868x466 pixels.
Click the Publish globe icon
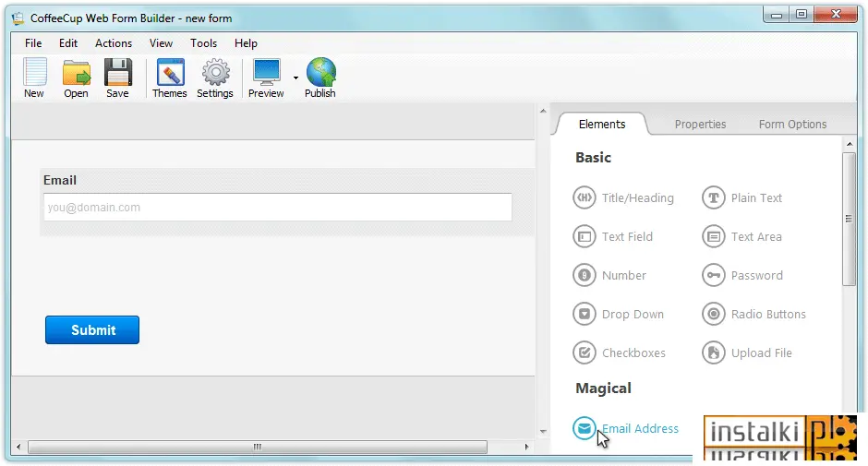(x=320, y=78)
